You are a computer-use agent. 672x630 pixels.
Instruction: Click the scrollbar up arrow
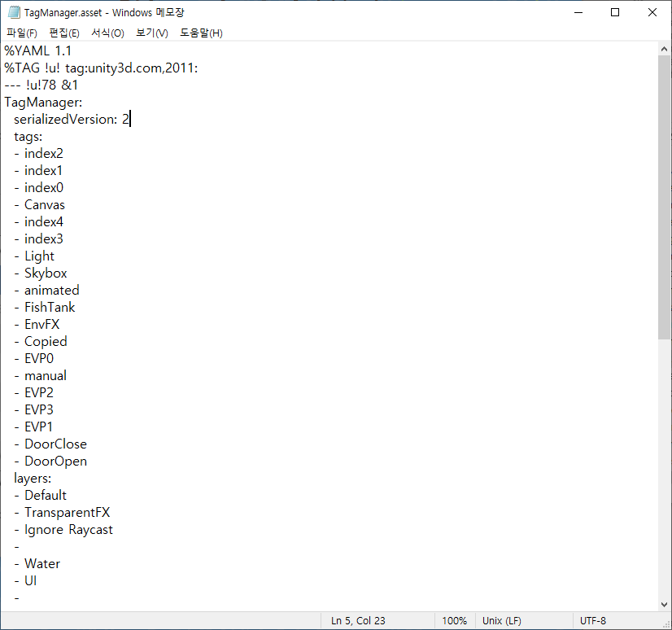665,49
